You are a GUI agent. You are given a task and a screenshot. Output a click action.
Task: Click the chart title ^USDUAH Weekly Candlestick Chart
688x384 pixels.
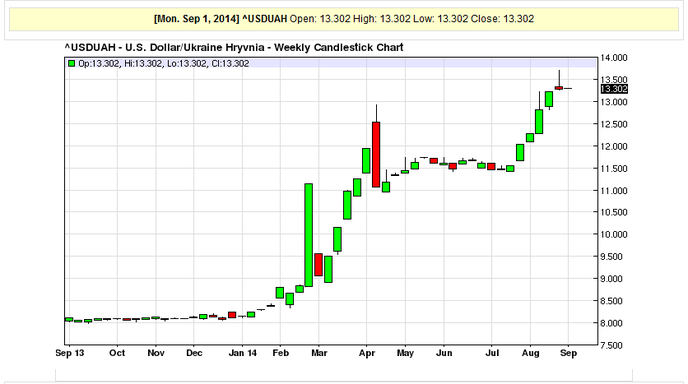tap(234, 47)
